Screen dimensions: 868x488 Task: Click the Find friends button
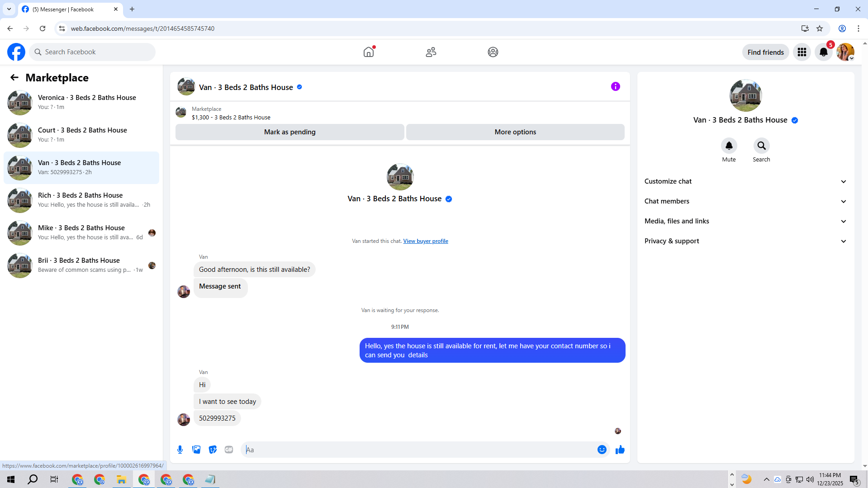765,52
